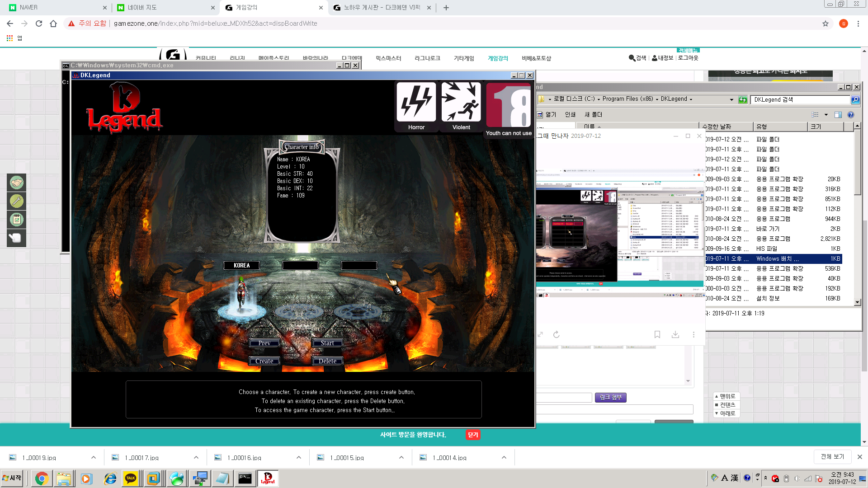This screenshot has height=488, width=868.
Task: Click the wrench tool icon in left sidebar
Action: coord(16,201)
